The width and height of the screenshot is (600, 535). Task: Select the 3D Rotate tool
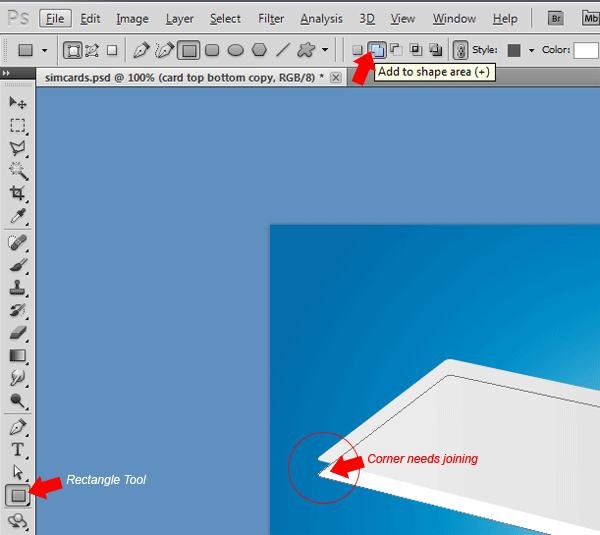tap(18, 520)
